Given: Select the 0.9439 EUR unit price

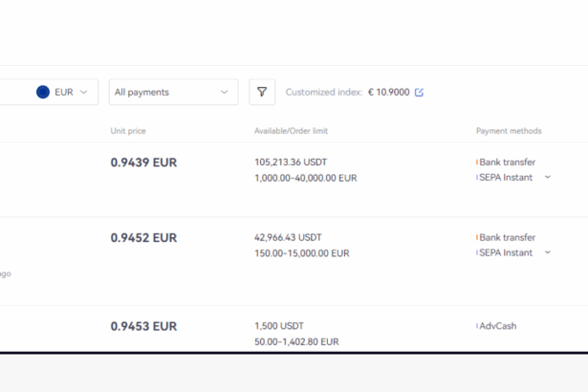Looking at the screenshot, I should [x=143, y=163].
